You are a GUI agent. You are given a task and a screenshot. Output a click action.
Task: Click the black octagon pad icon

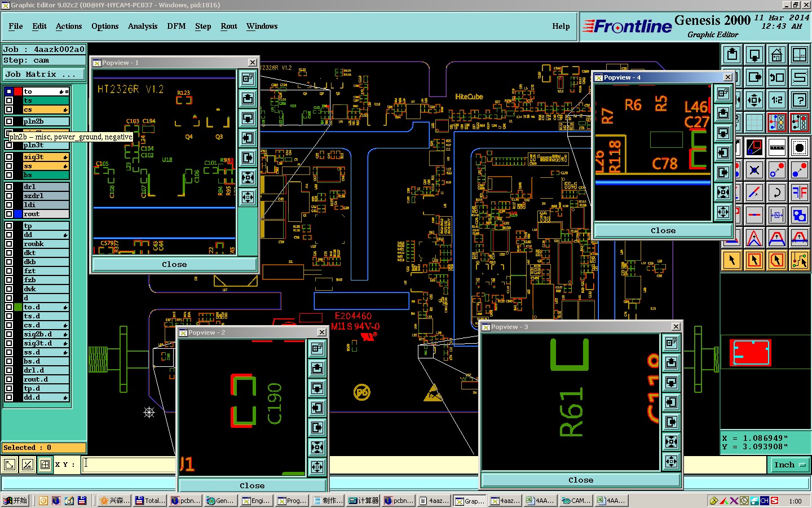tap(800, 147)
